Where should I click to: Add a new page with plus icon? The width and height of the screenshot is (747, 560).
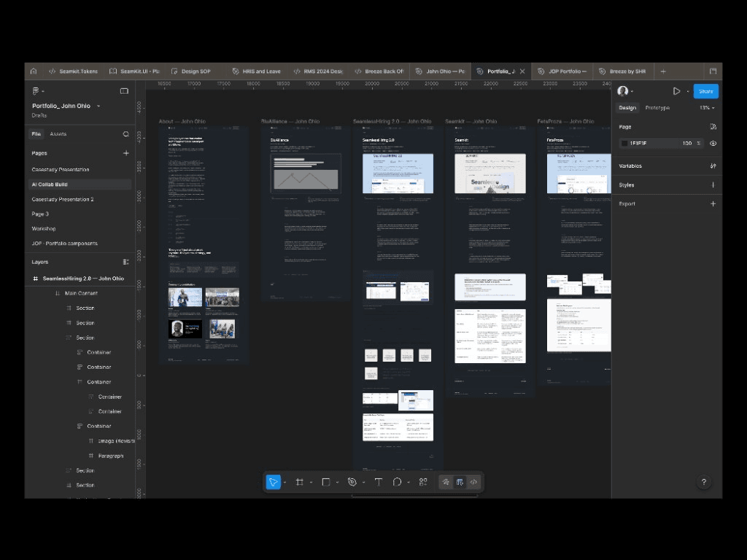[125, 153]
